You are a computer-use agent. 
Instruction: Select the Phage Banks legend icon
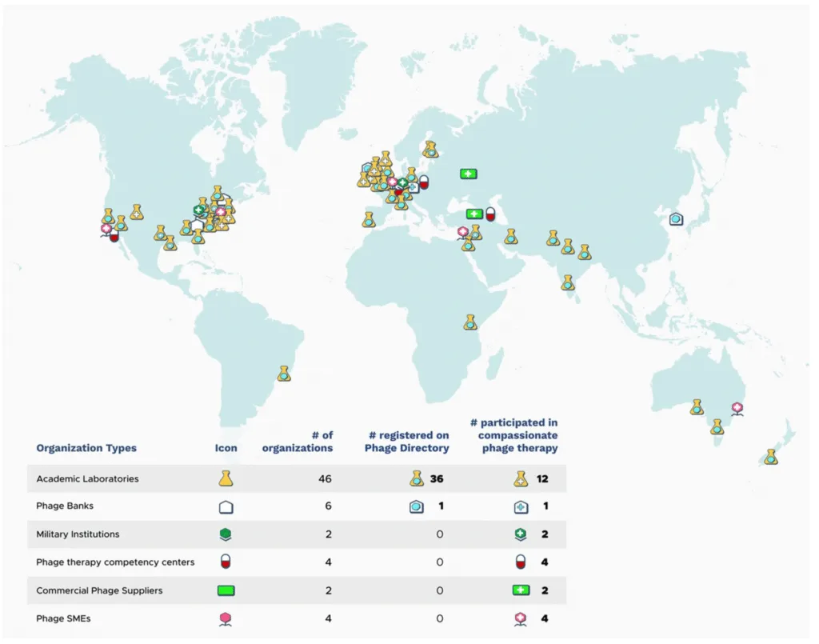pyautogui.click(x=226, y=507)
